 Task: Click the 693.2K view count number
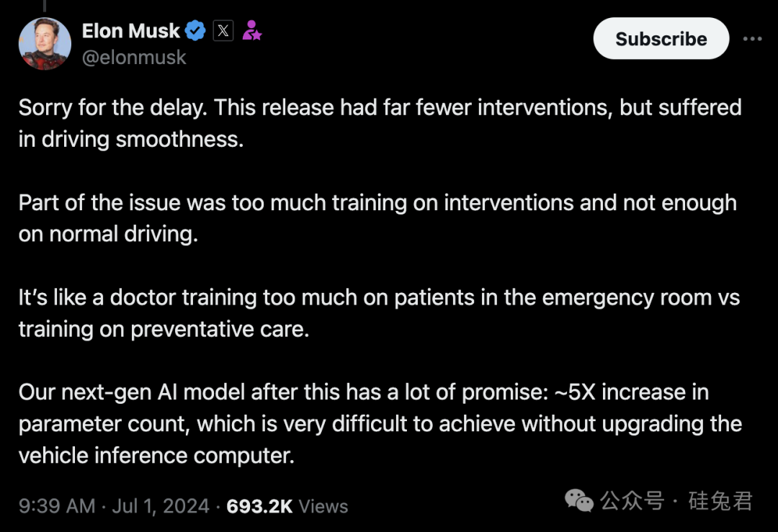(259, 505)
